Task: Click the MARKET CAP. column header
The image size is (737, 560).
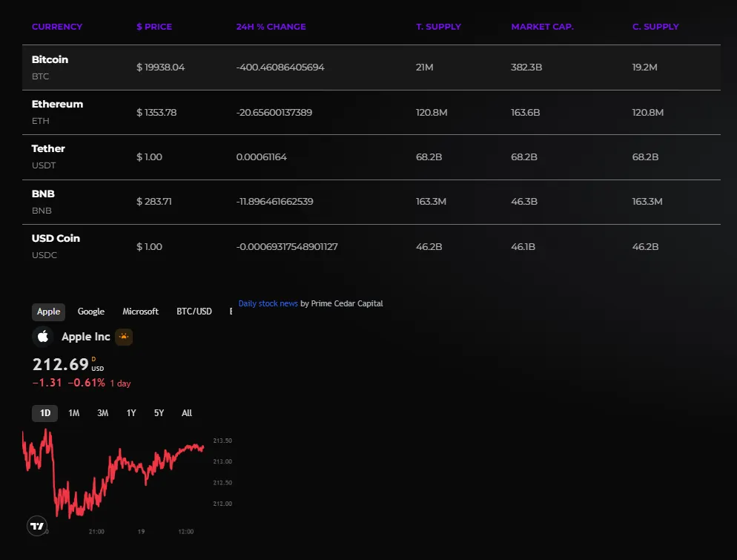Action: pyautogui.click(x=542, y=27)
